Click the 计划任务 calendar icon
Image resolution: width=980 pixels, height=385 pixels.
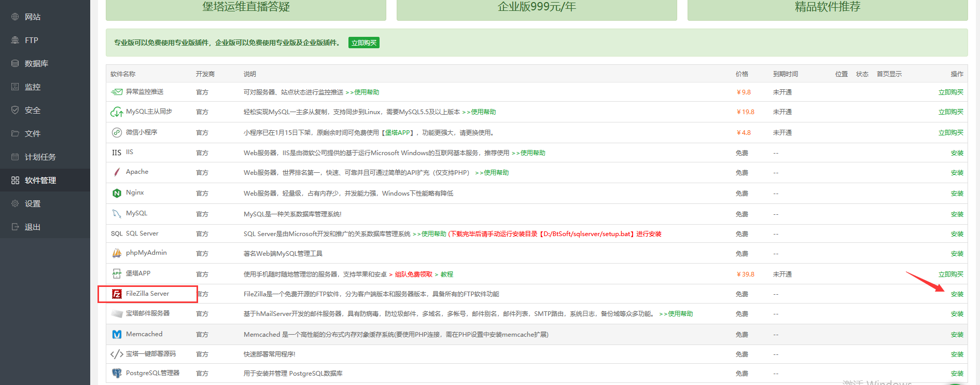tap(15, 157)
